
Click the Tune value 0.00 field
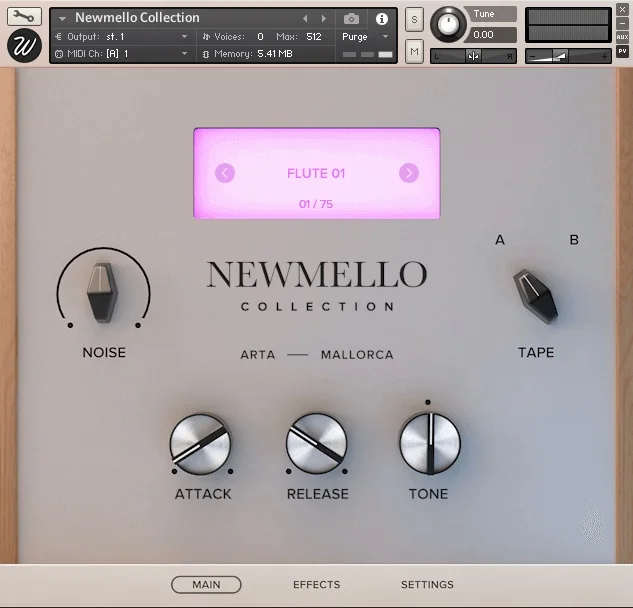[x=490, y=35]
